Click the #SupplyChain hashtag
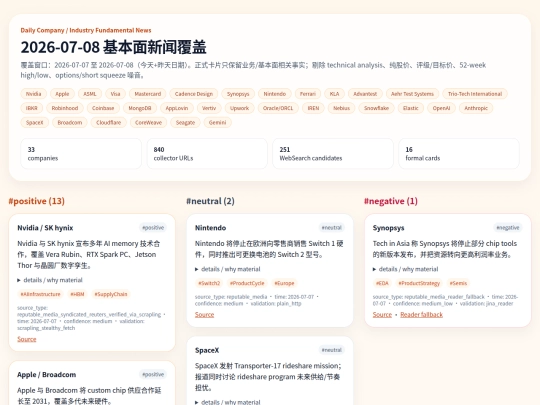The image size is (540, 405). point(111,294)
